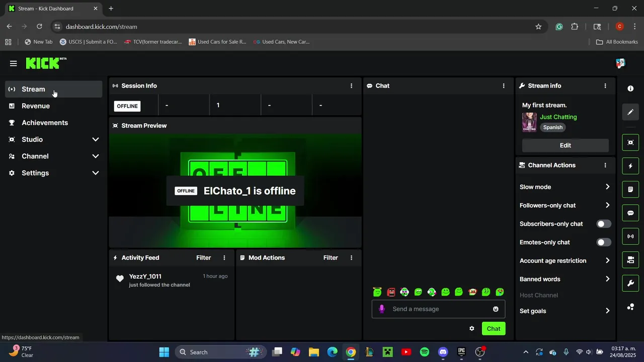This screenshot has width=644, height=362.
Task: Open the profile avatar in header
Action: tap(620, 63)
